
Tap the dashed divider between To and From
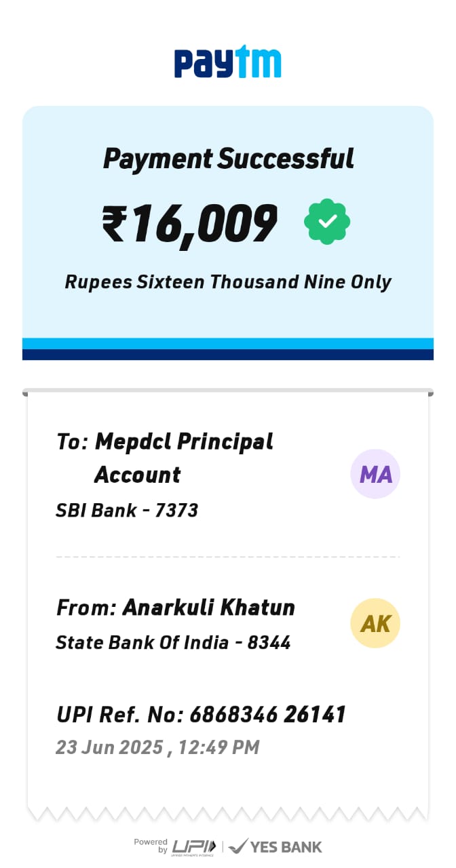click(228, 557)
